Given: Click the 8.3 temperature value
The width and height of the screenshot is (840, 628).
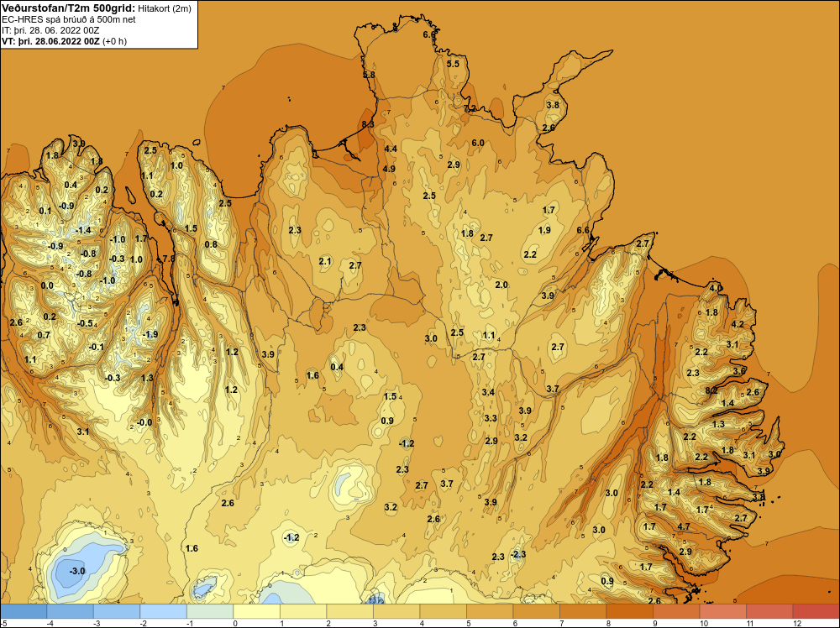Looking at the screenshot, I should (368, 124).
